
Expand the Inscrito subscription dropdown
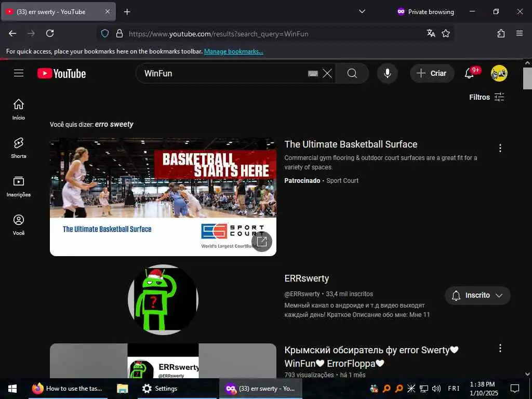tap(477, 296)
